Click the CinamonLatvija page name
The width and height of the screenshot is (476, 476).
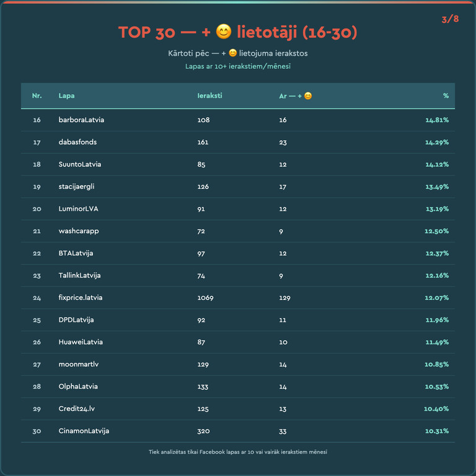point(84,431)
